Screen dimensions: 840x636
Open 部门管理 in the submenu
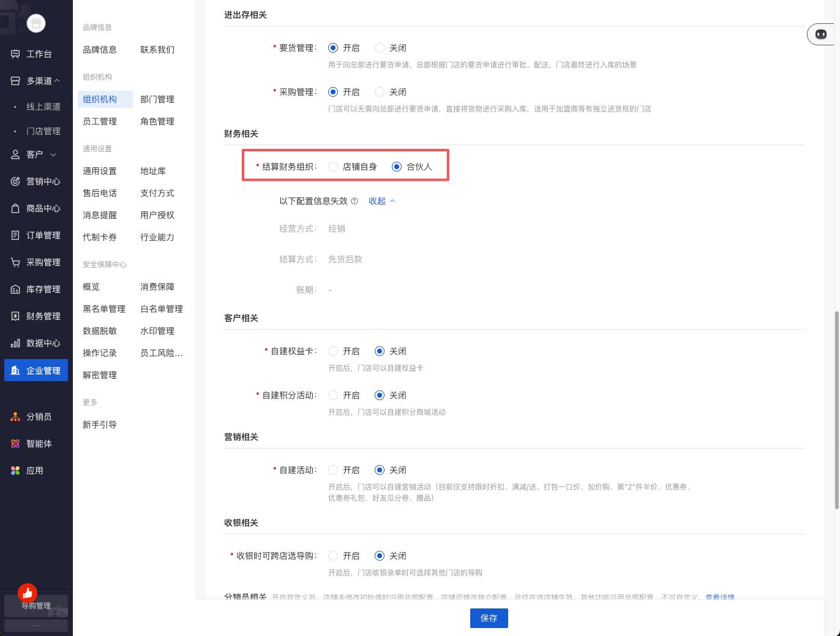point(157,99)
